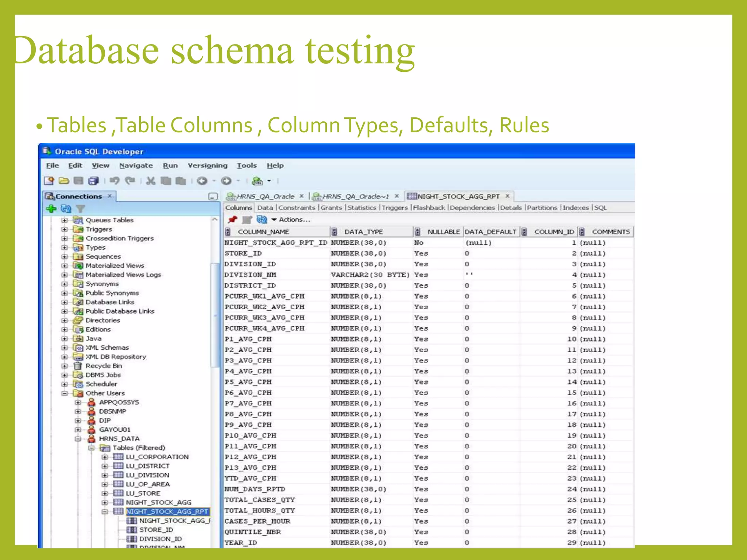Click the Forward navigation arrow icon
747x560 pixels.
pos(226,180)
